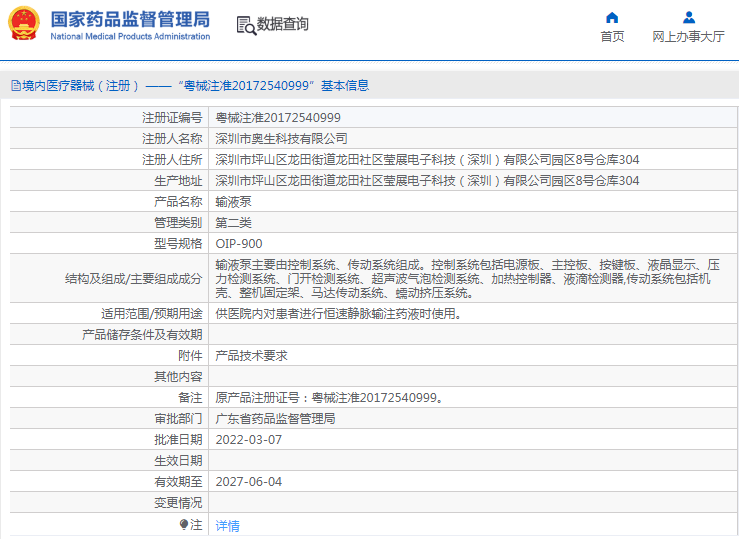
Task: Click the national emblem logo
Action: (24, 24)
